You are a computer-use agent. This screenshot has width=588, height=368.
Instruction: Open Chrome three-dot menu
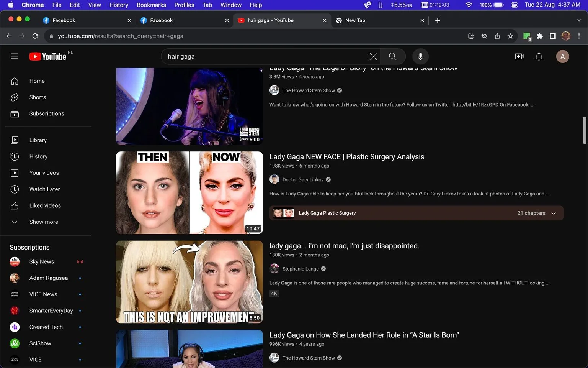(579, 36)
